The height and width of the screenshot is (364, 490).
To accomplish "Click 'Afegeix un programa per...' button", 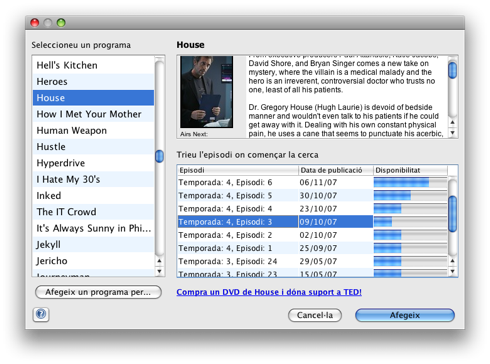I will [x=98, y=292].
